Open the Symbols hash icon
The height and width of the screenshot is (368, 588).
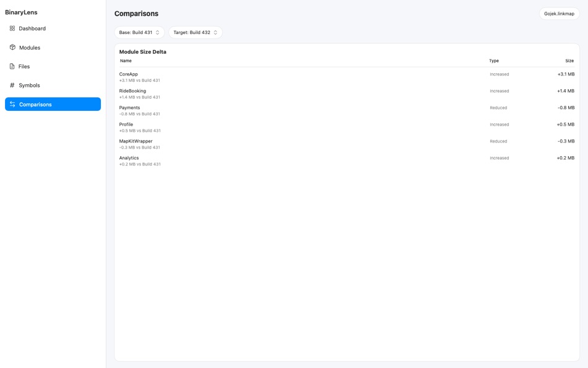click(x=11, y=85)
